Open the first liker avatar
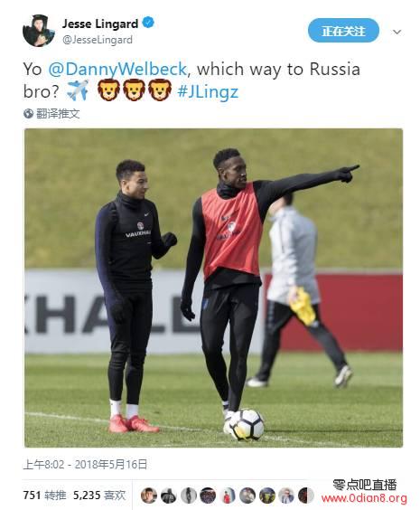Viewport: 420px width, 510px height. 149,496
